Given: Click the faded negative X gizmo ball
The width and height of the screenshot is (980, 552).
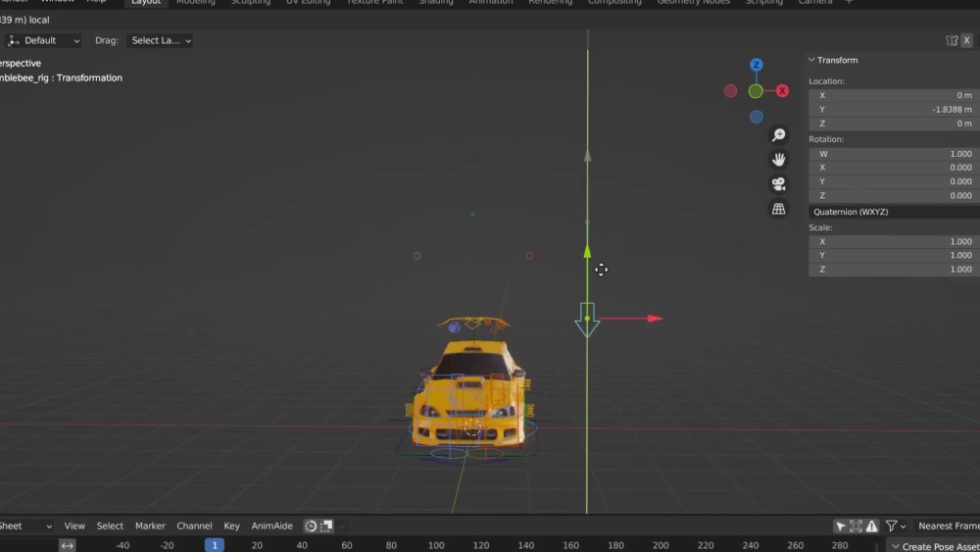Looking at the screenshot, I should coord(730,91).
